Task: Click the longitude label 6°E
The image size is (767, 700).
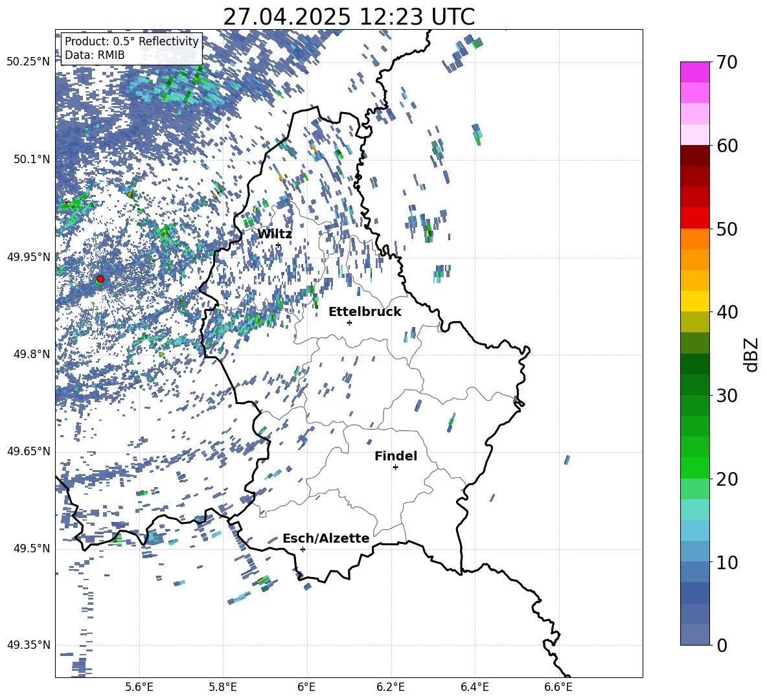Action: click(306, 687)
